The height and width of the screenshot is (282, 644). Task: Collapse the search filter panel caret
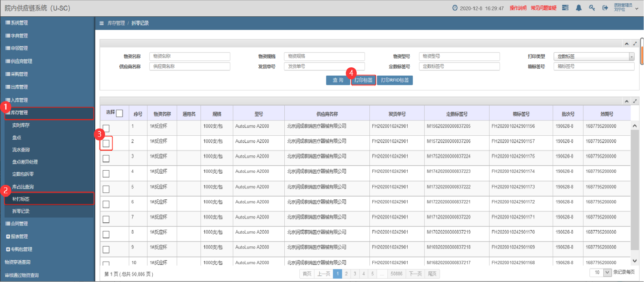click(627, 44)
